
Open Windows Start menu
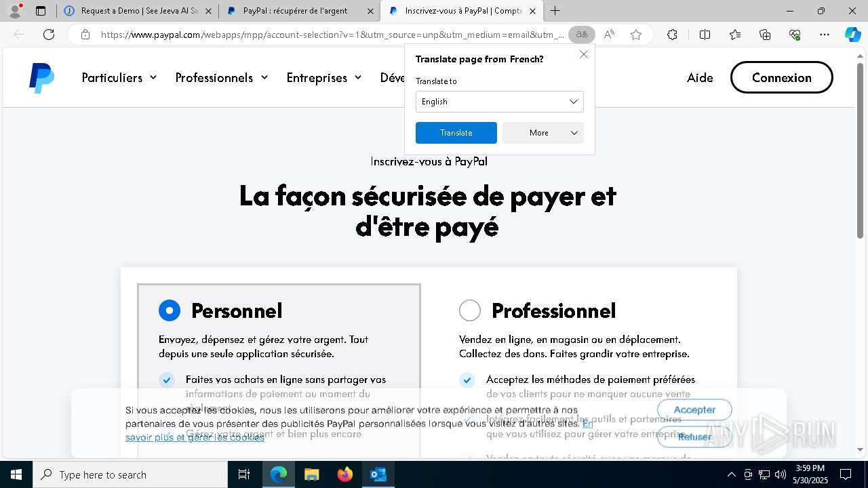[16, 474]
